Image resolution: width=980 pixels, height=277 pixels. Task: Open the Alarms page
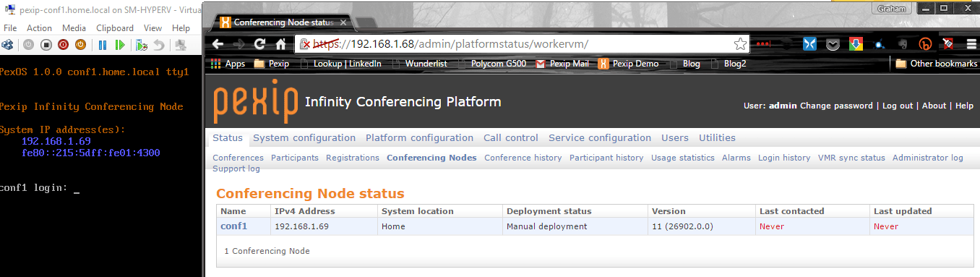click(736, 158)
